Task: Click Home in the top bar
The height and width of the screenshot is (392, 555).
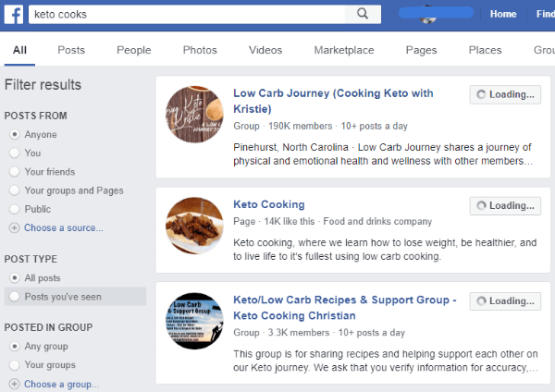Action: click(x=503, y=14)
